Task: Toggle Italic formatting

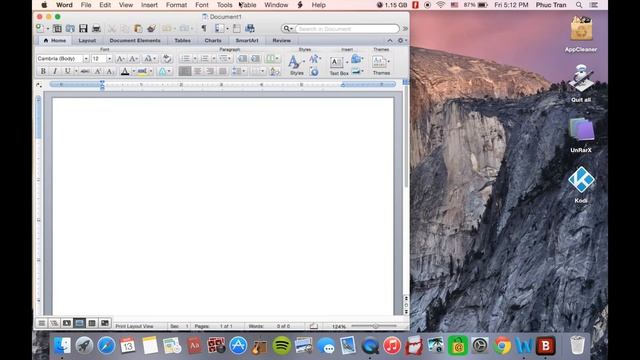Action: tap(55, 71)
